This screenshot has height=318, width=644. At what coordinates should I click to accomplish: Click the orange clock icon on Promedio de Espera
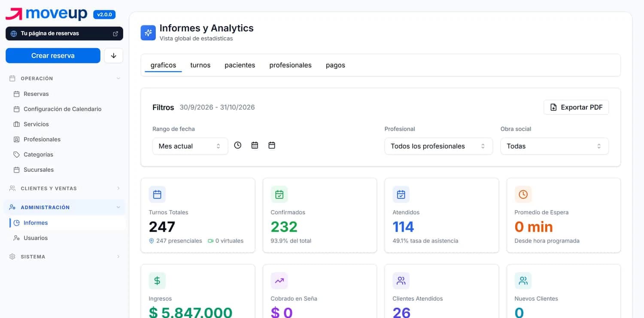[523, 195]
